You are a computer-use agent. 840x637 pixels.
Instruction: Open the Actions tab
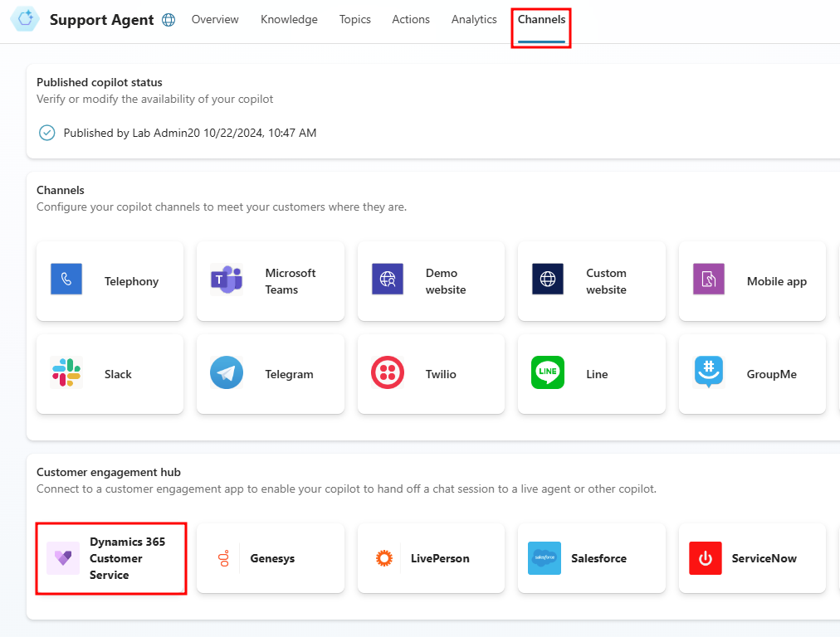click(411, 19)
